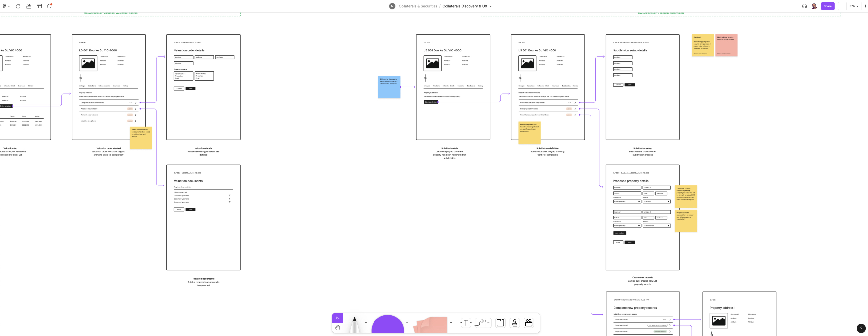Open file name Collaterals Discovery & UX menu
Viewport: 868px width, 336px height.
click(467, 6)
